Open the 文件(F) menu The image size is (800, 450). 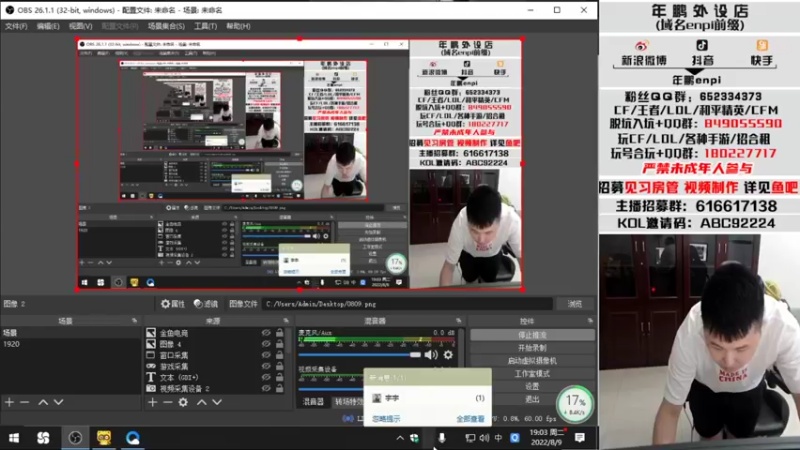pos(16,26)
